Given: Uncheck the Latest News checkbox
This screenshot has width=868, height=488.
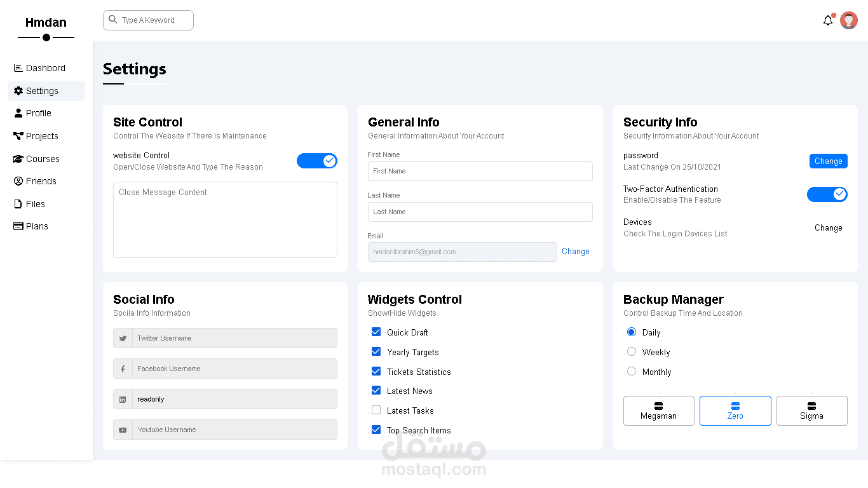Looking at the screenshot, I should [376, 390].
